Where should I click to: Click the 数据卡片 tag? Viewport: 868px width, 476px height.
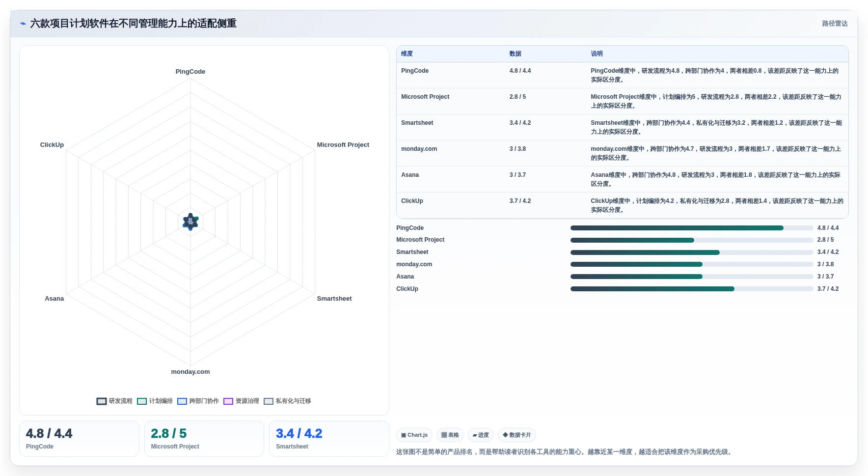[x=517, y=435]
